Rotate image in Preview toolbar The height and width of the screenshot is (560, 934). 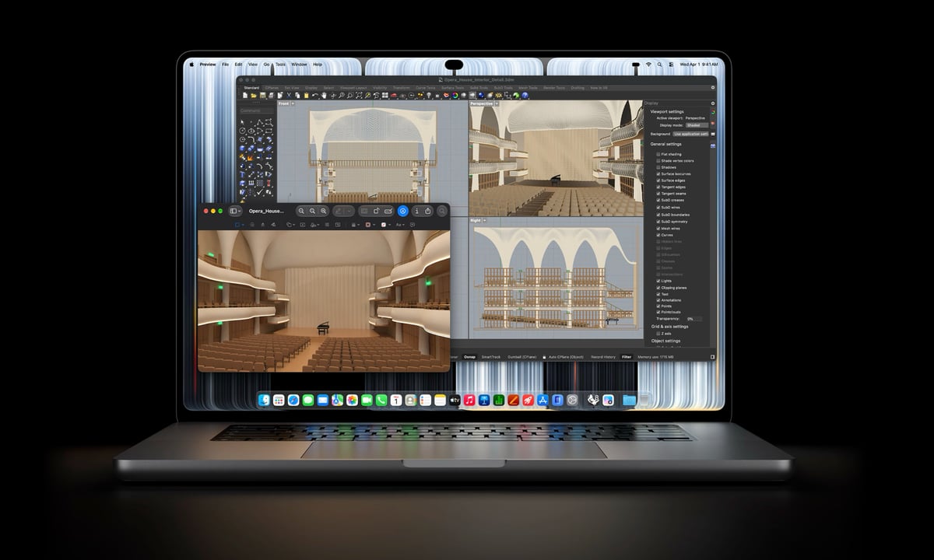coord(376,211)
